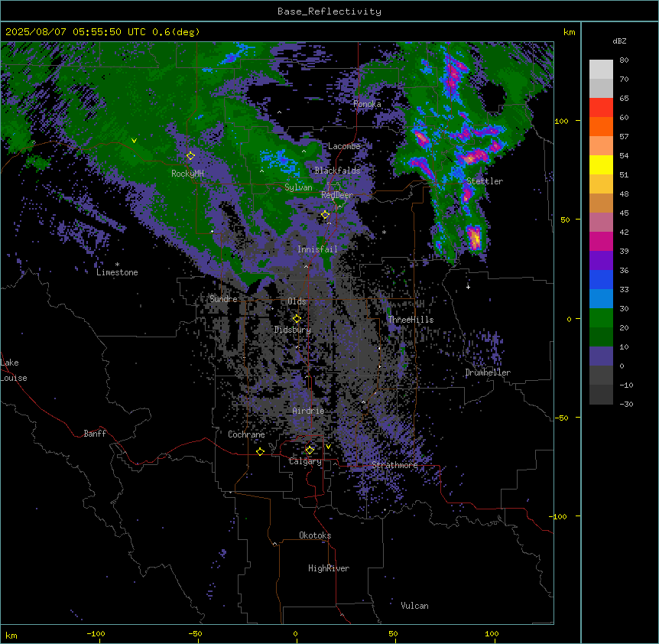Click the Limestone label

(117, 272)
